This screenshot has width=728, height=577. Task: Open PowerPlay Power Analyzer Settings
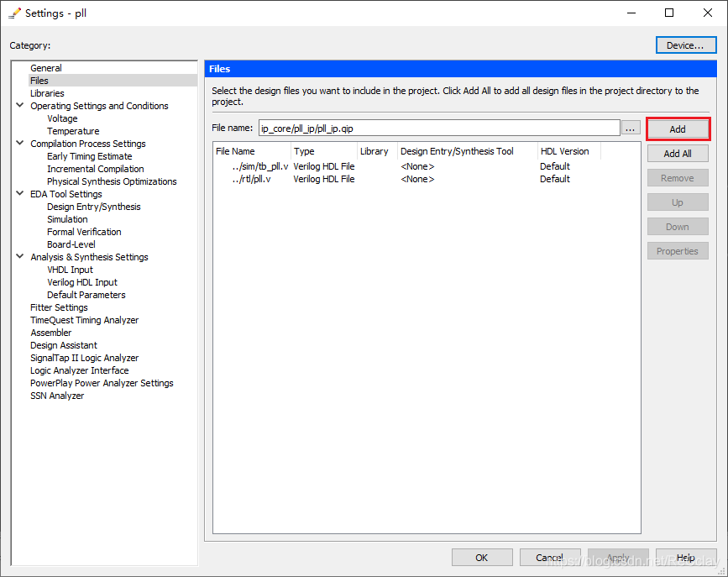click(x=102, y=383)
